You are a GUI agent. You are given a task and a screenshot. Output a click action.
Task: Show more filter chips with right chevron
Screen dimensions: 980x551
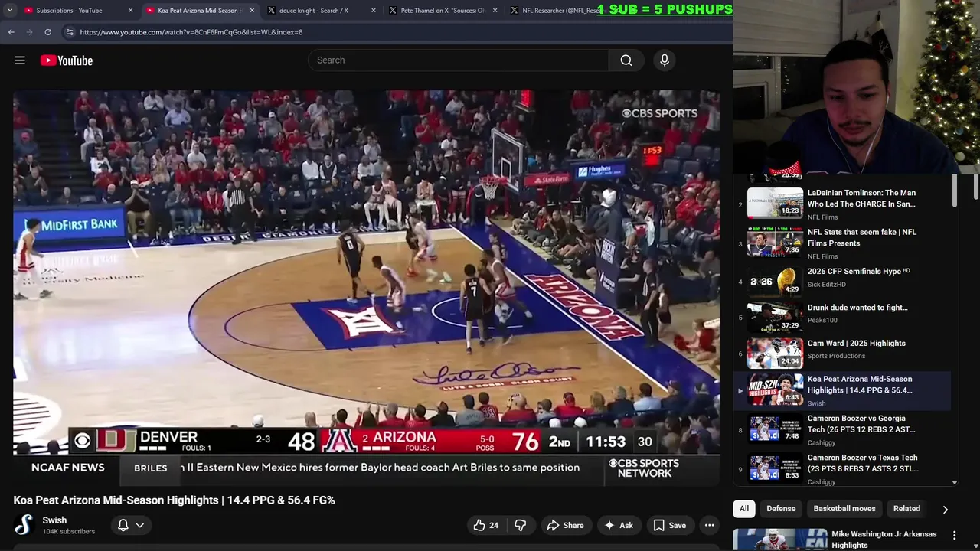click(x=946, y=509)
